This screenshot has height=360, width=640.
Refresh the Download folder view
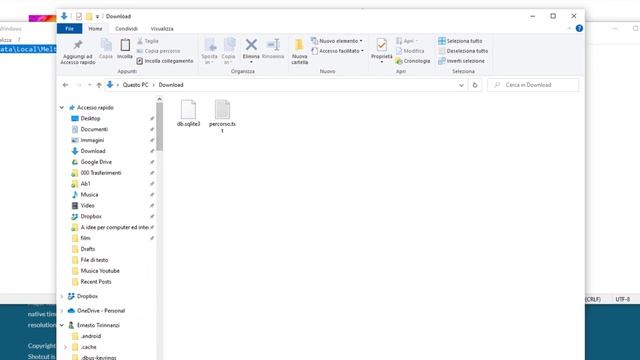click(x=475, y=85)
